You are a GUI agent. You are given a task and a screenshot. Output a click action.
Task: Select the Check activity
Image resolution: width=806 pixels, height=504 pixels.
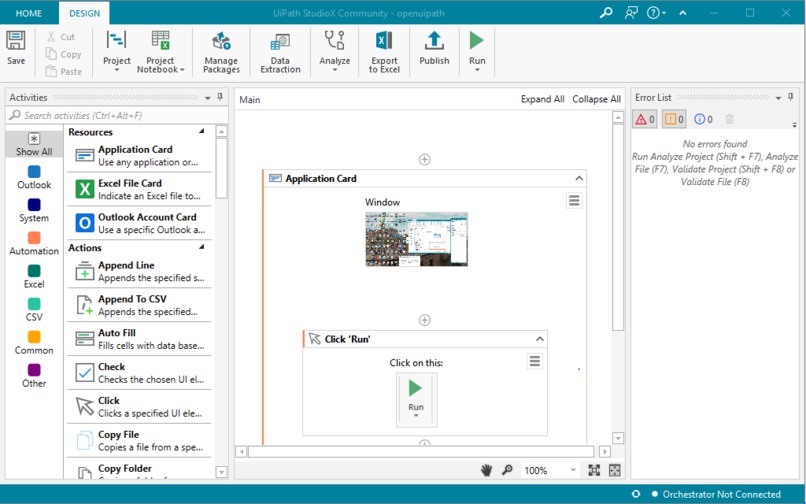[139, 373]
